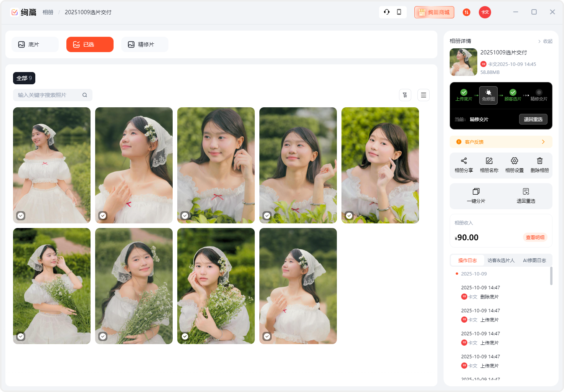Open the 卡文 user avatar menu

[x=485, y=12]
